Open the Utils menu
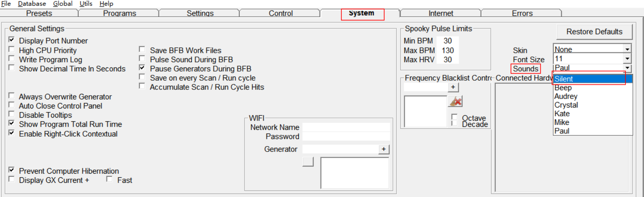 86,4
